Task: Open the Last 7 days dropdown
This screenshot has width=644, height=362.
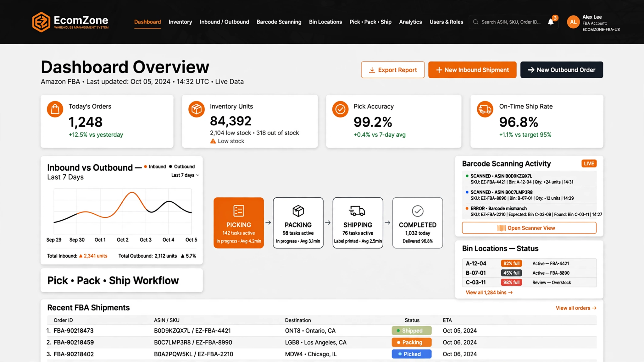Action: [x=185, y=175]
